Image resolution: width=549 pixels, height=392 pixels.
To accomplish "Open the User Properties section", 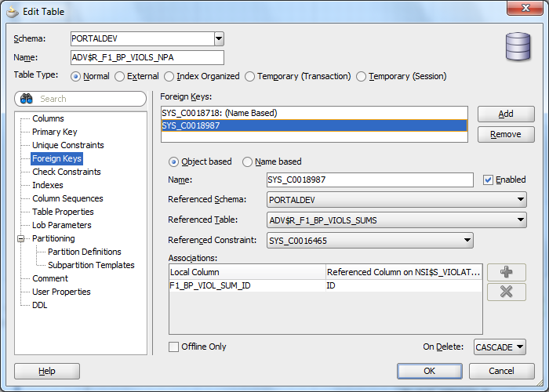I will tap(61, 292).
